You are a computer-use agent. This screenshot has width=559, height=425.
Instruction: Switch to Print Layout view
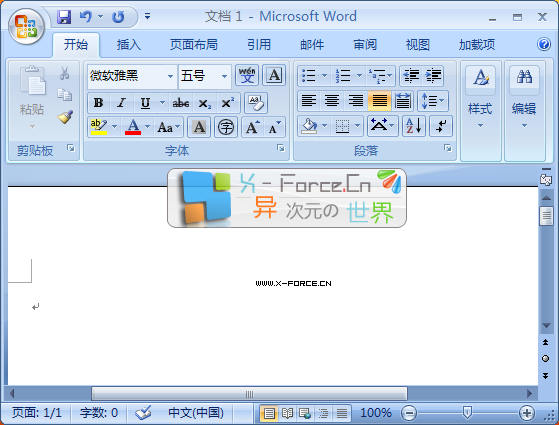(269, 413)
